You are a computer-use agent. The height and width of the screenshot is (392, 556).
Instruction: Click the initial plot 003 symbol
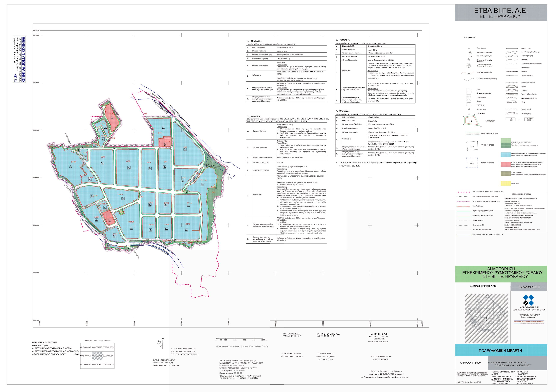point(472,146)
